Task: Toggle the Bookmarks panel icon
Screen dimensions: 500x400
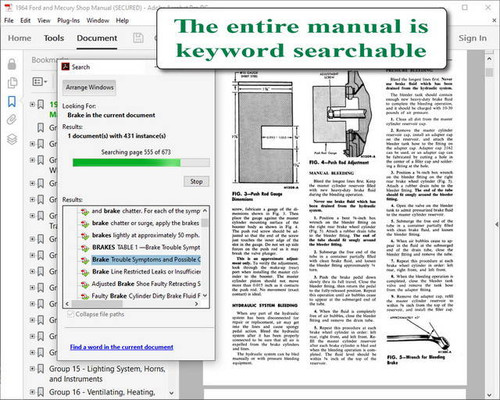Action: click(x=12, y=101)
